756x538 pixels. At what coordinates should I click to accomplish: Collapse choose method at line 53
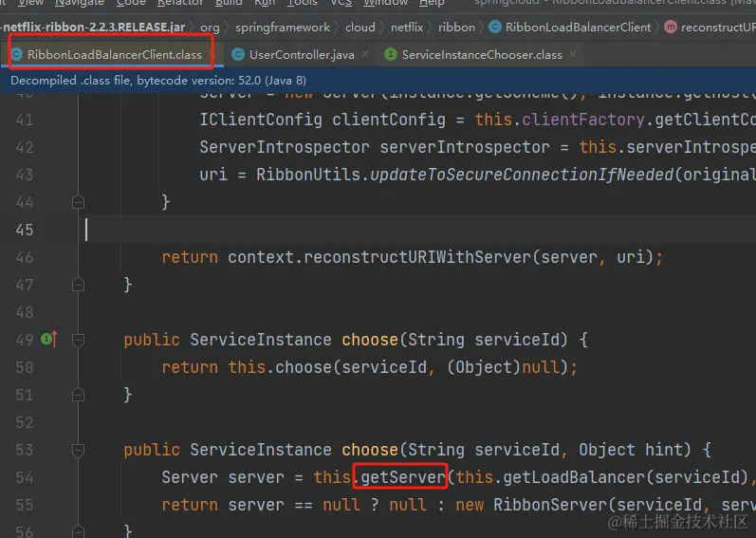pyautogui.click(x=78, y=451)
